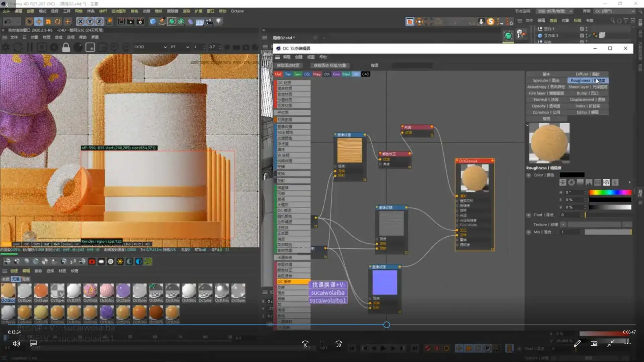This screenshot has height=362, width=644.
Task: Click the light bulb icon in toolbar
Action: click(219, 21)
